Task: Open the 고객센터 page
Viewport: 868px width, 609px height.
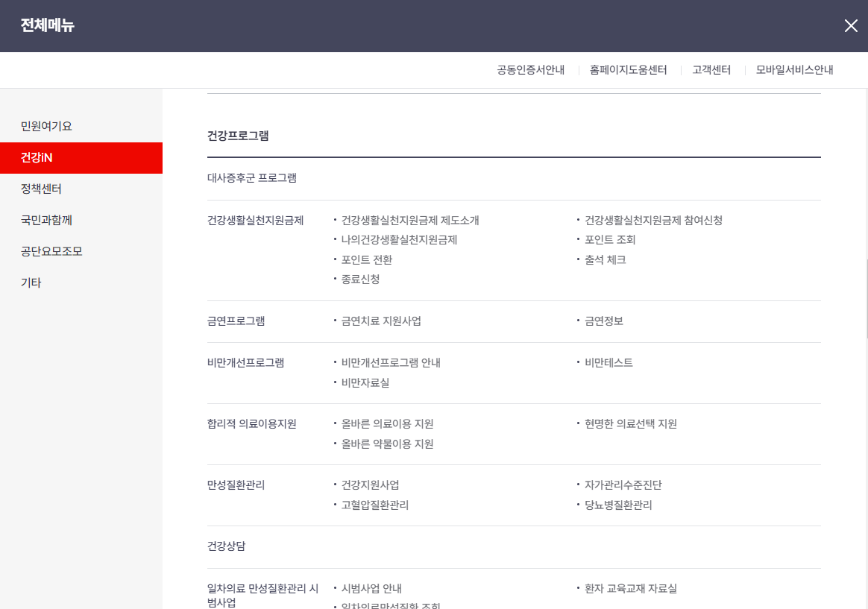Action: pos(710,69)
